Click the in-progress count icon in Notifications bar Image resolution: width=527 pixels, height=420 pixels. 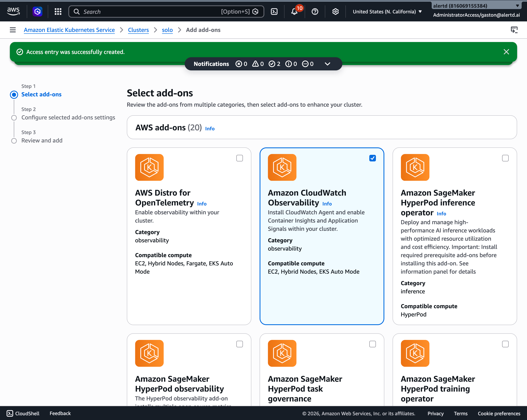[305, 64]
